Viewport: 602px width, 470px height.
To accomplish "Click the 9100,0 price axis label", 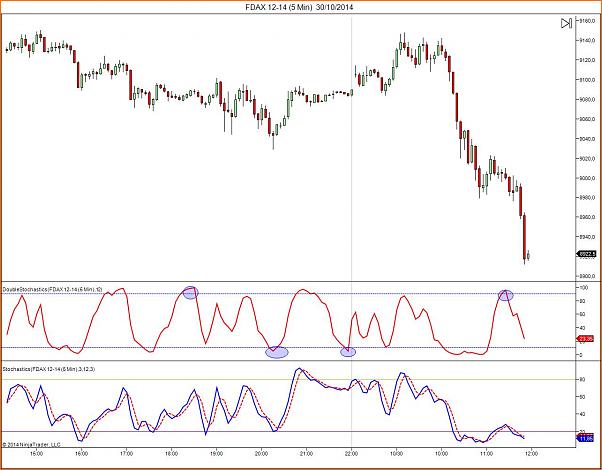I will coord(588,80).
